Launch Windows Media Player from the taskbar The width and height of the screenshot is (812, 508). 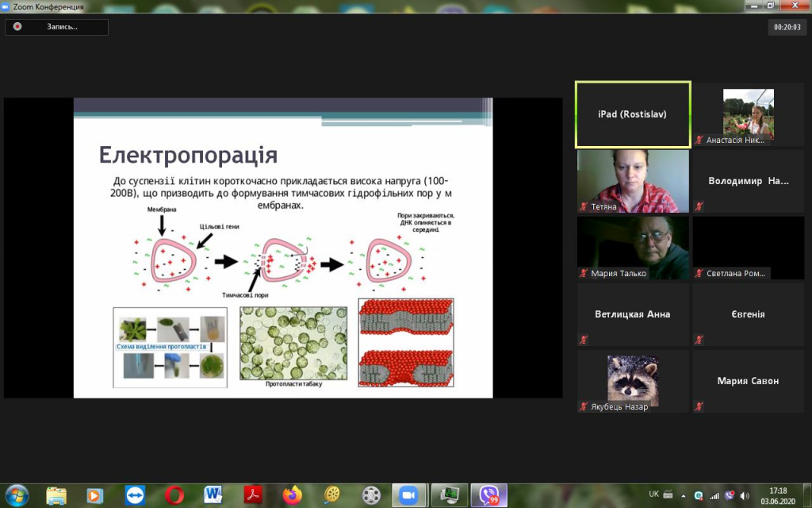(x=95, y=495)
